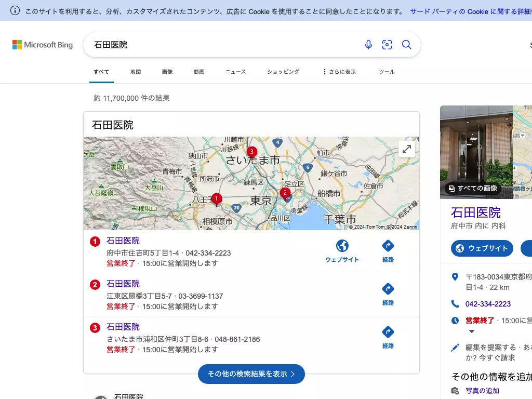Screen dimensions: 532x399
Task: Click すべての画像 on clinic photo
Action: point(473,188)
